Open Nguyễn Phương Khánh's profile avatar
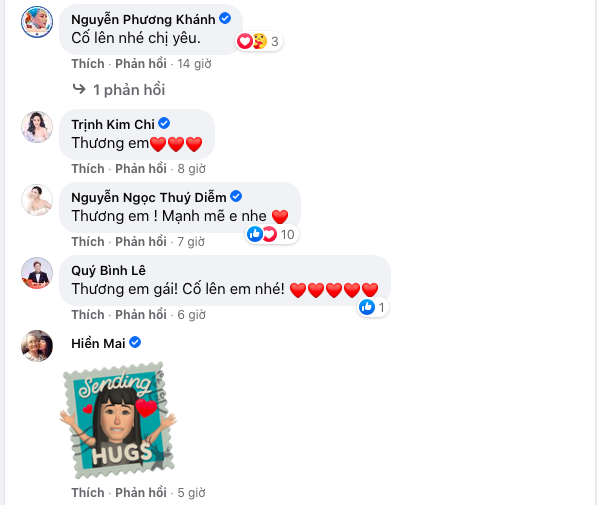The image size is (597, 505). pyautogui.click(x=37, y=22)
